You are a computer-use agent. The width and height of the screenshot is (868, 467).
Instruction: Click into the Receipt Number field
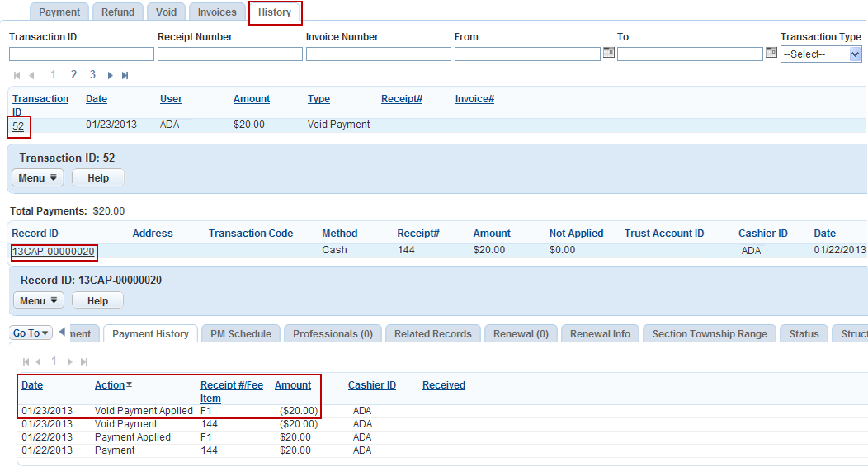pyautogui.click(x=229, y=54)
